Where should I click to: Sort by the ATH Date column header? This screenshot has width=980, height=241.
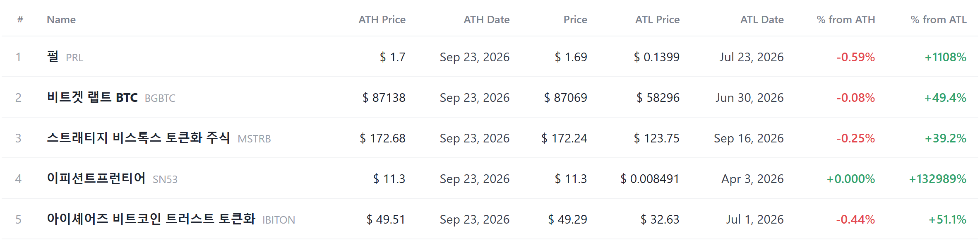(x=486, y=19)
